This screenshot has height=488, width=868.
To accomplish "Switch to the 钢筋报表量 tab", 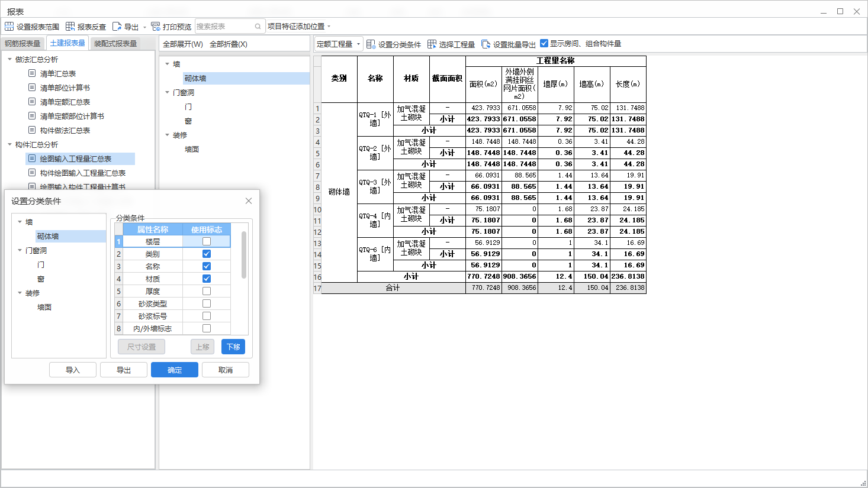I will 22,44.
